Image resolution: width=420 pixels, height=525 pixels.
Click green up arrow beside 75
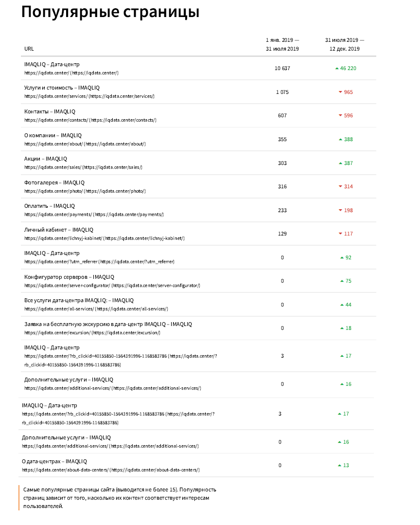coord(342,281)
